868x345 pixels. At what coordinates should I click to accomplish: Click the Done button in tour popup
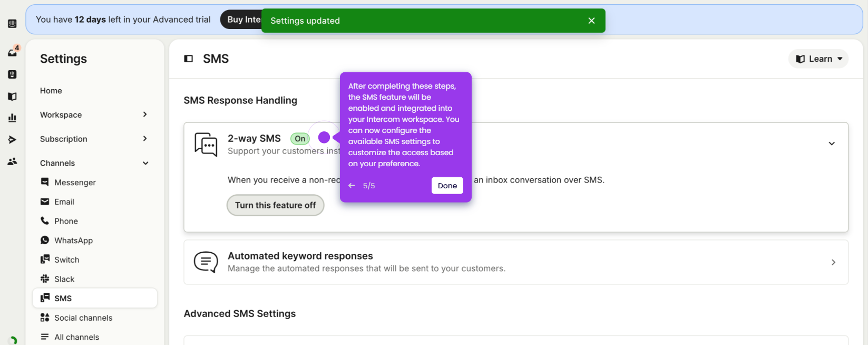[x=447, y=186]
